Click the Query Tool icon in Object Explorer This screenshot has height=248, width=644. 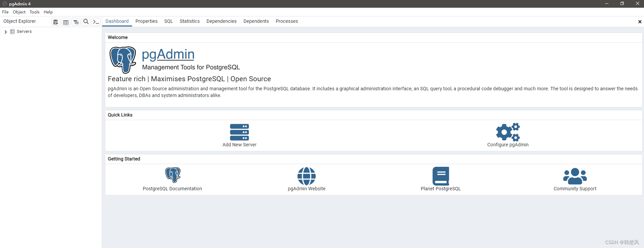[x=56, y=22]
